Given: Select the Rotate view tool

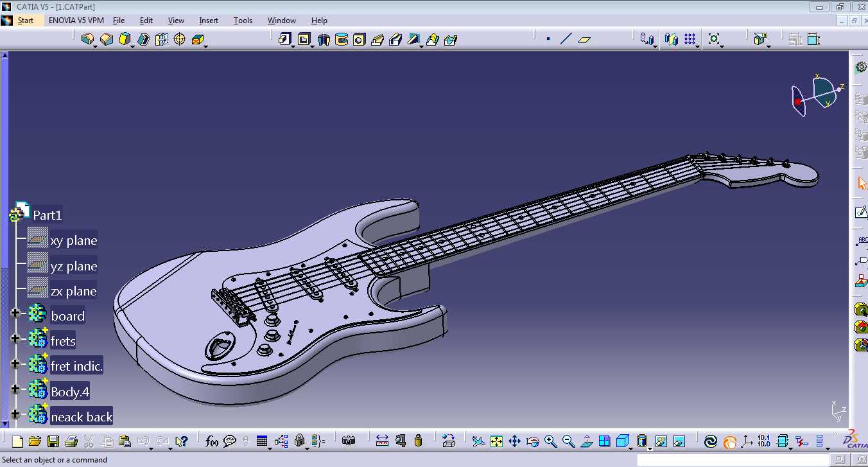Looking at the screenshot, I should [532, 441].
